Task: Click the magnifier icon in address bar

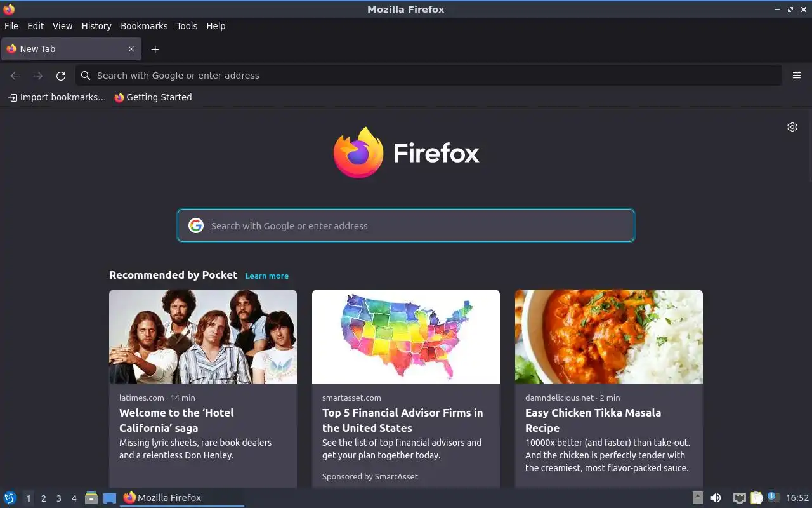Action: point(86,76)
